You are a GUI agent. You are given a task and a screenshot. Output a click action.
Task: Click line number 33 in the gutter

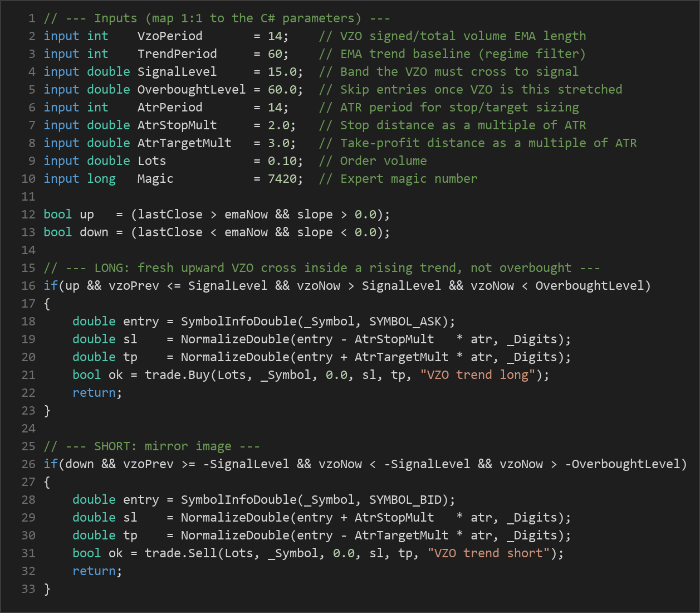pos(28,589)
